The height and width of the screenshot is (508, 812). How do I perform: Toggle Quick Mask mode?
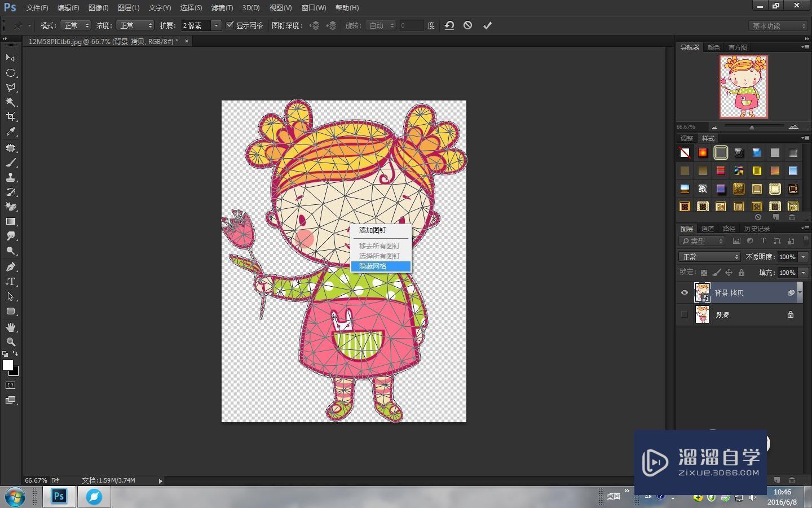point(10,386)
